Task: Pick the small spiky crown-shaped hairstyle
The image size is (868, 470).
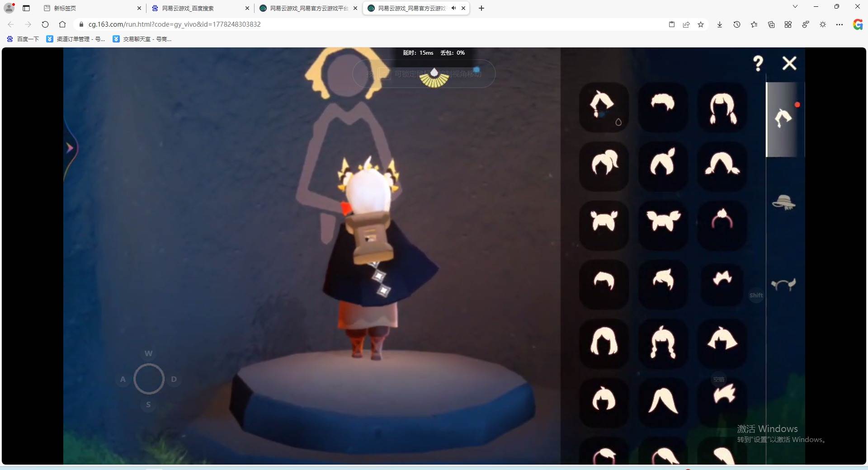Action: [x=722, y=284]
